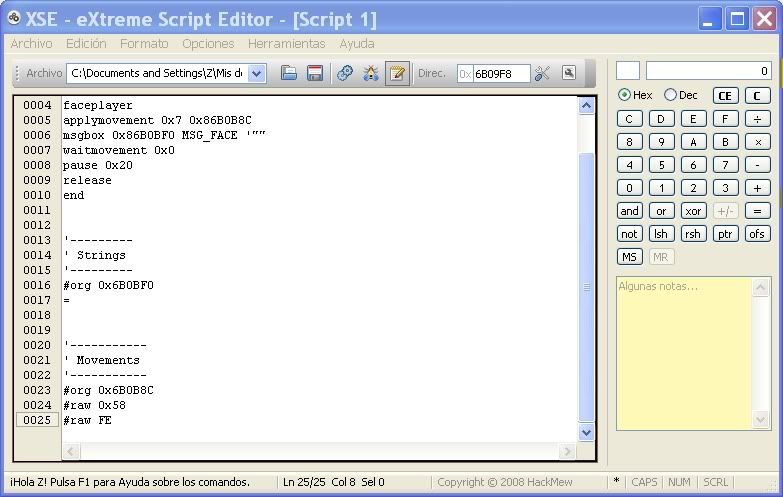Click calculator digit 2

693,188
